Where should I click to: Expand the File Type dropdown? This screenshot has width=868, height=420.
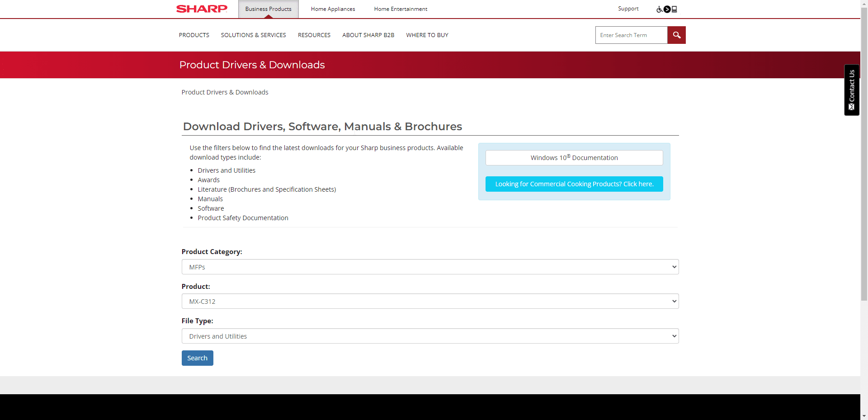[x=430, y=336]
